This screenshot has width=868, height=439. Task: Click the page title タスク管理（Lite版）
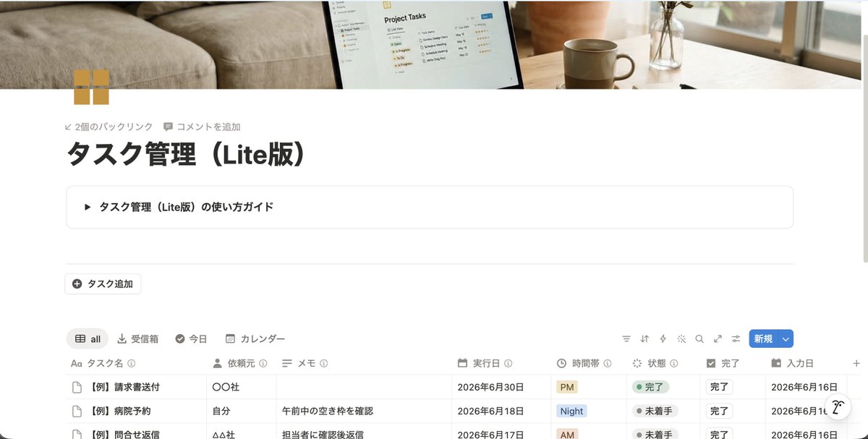tap(187, 154)
